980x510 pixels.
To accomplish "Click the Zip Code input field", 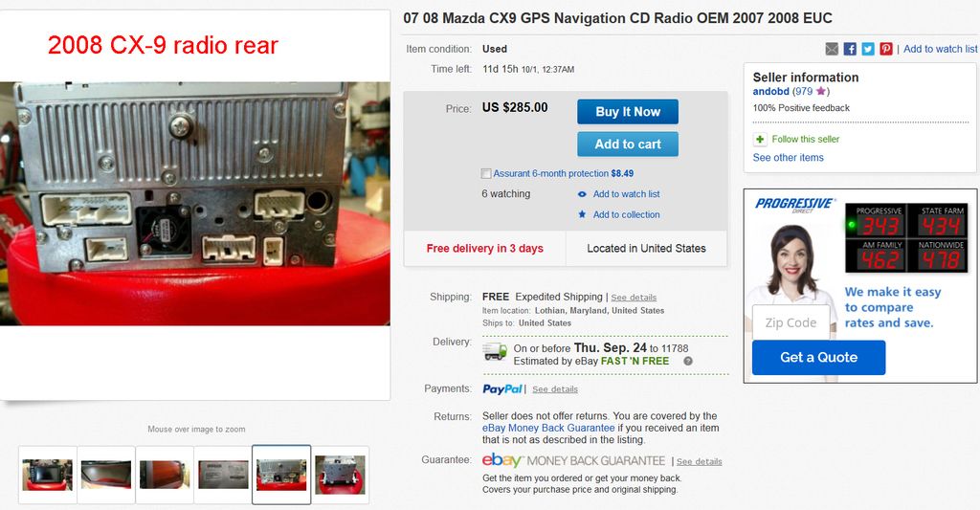I will point(791,322).
